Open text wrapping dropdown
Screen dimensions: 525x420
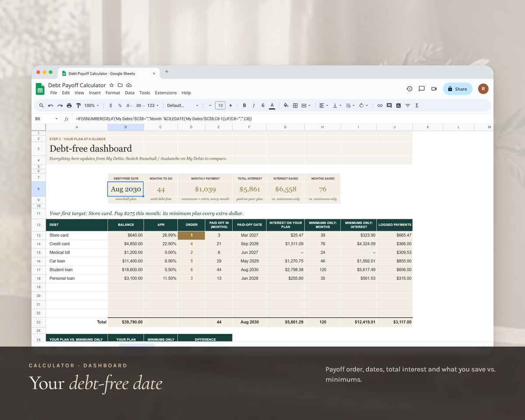(x=350, y=105)
